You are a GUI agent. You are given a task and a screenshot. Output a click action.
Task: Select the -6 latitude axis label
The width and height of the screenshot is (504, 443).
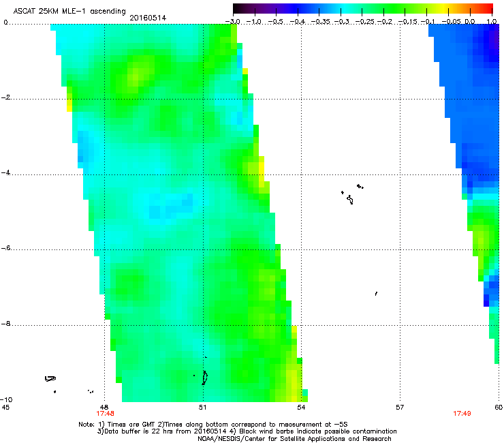5,248
